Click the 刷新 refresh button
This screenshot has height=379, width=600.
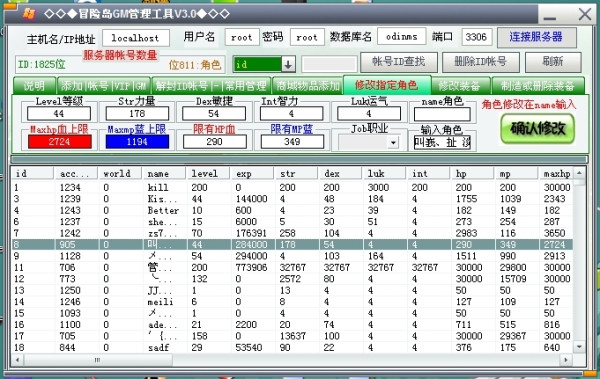[x=553, y=62]
